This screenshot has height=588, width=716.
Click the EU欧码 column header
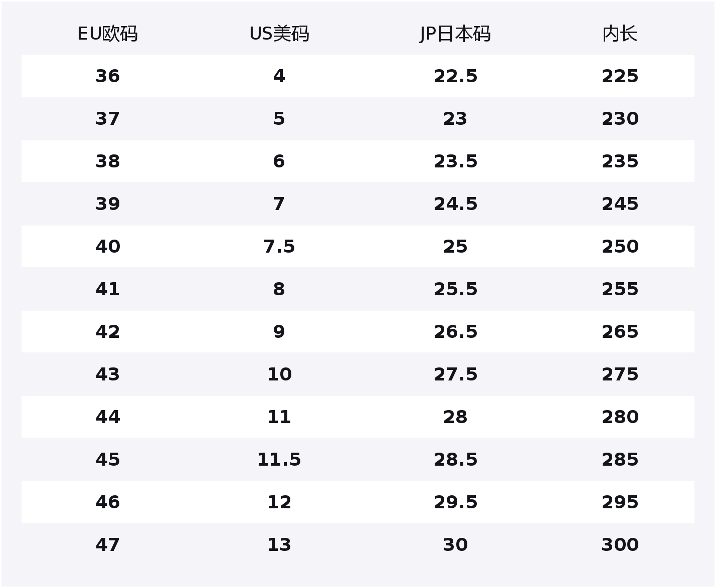(107, 34)
